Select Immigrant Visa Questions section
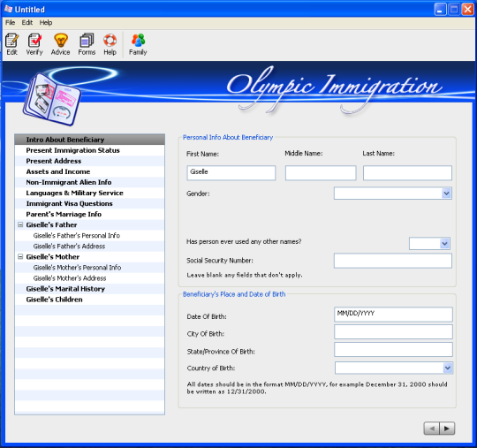 [x=90, y=203]
